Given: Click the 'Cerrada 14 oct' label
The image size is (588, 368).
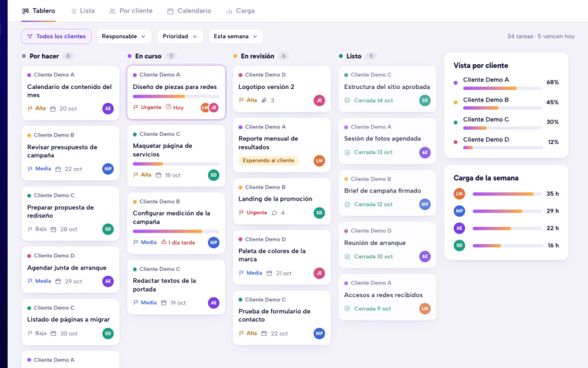Looking at the screenshot, I should 374,100.
